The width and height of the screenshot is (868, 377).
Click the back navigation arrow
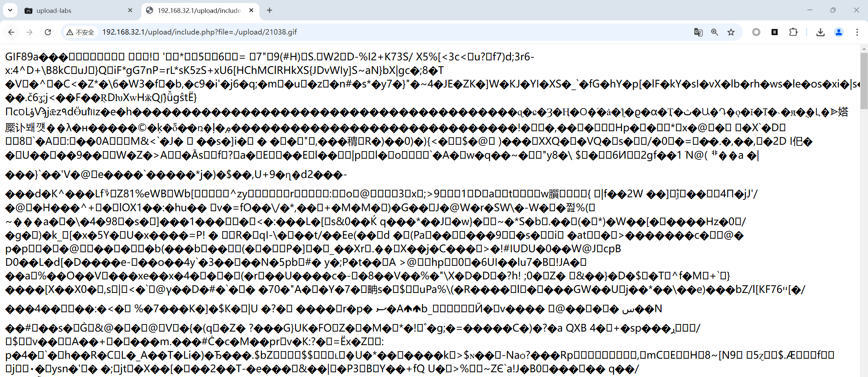pyautogui.click(x=11, y=32)
